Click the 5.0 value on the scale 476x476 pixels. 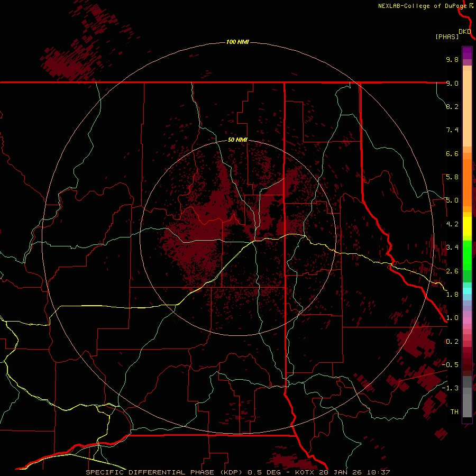coord(452,200)
